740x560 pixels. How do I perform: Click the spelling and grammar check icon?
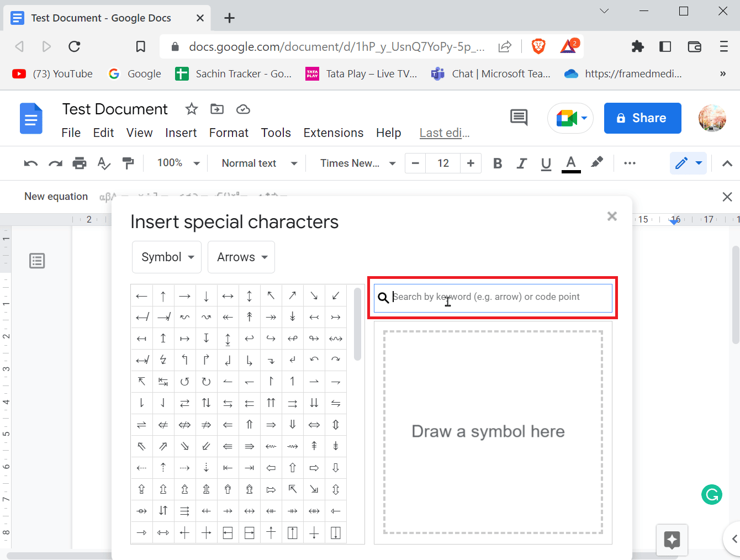click(104, 163)
